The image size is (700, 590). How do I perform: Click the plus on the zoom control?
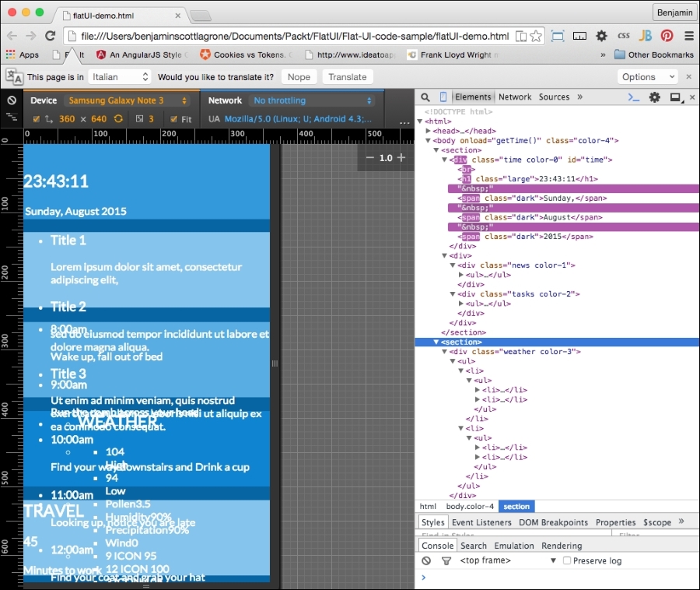point(400,157)
